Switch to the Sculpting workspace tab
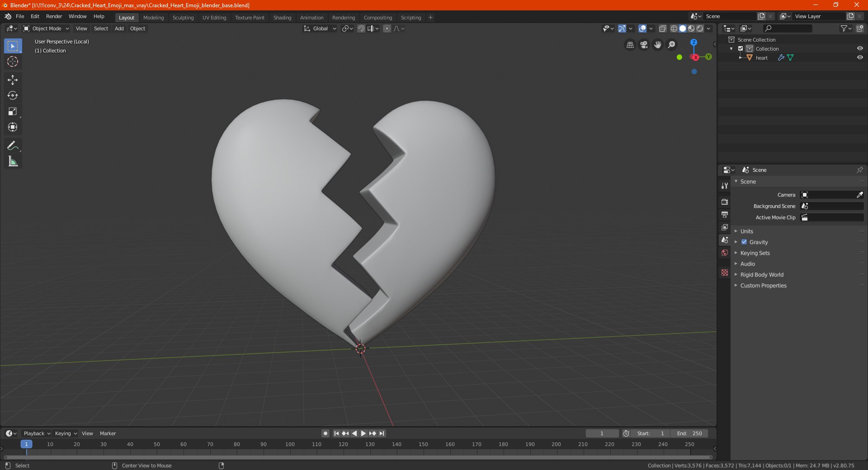 (183, 18)
